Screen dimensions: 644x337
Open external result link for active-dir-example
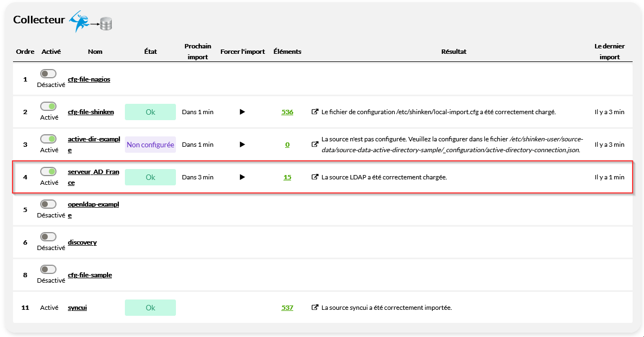[315, 145]
